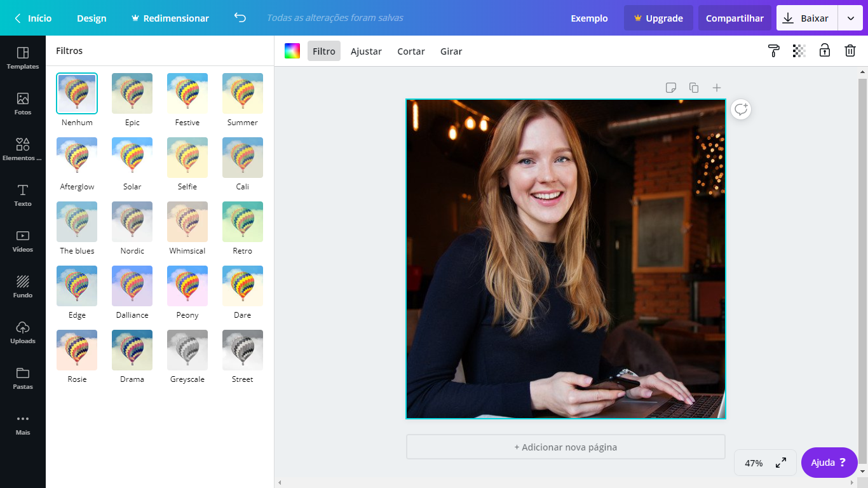Open the 47% zoom level control
Image resolution: width=868 pixels, height=488 pixels.
pyautogui.click(x=754, y=463)
